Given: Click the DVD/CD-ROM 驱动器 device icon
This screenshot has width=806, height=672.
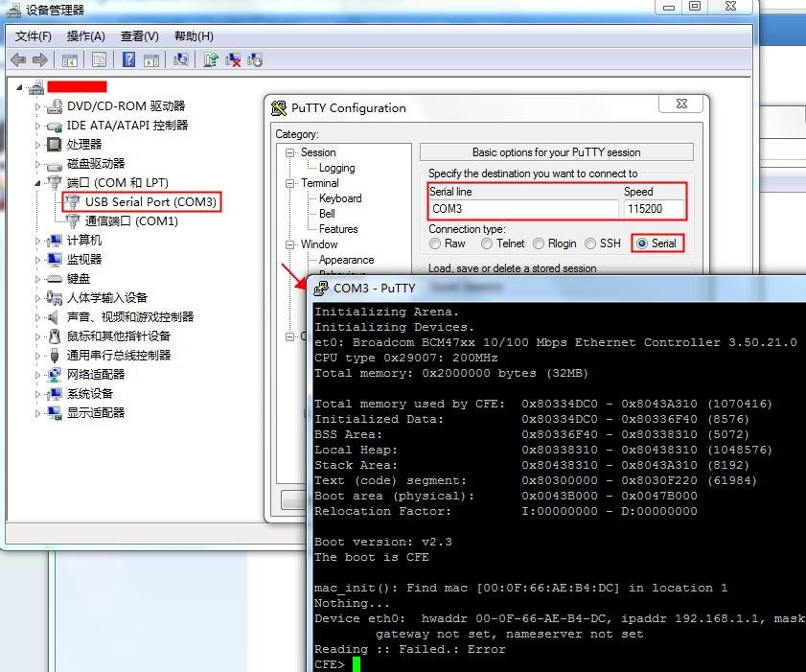Looking at the screenshot, I should coord(55,106).
